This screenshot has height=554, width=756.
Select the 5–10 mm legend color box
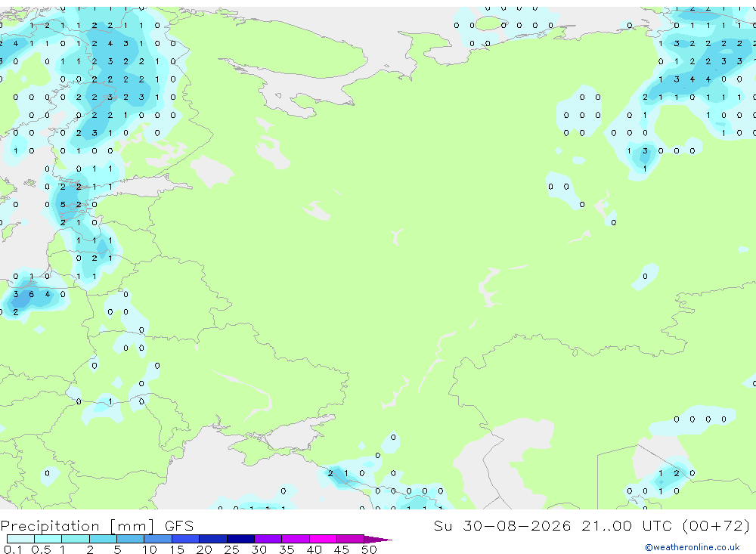tap(130, 539)
